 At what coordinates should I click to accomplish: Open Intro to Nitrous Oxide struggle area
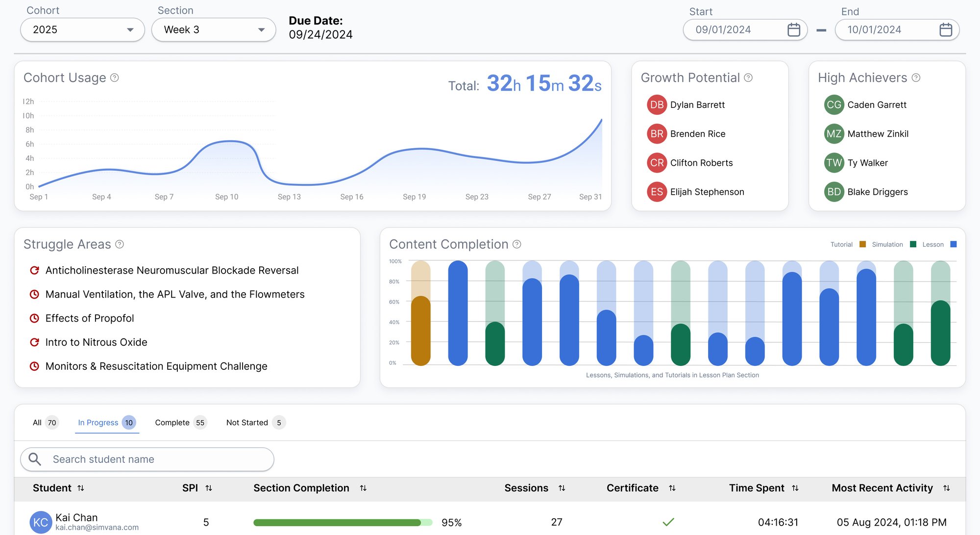click(97, 342)
